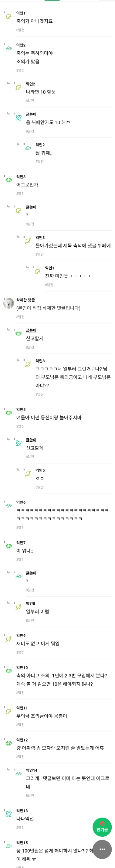Tap the green 인기글 floating button

(102, 827)
